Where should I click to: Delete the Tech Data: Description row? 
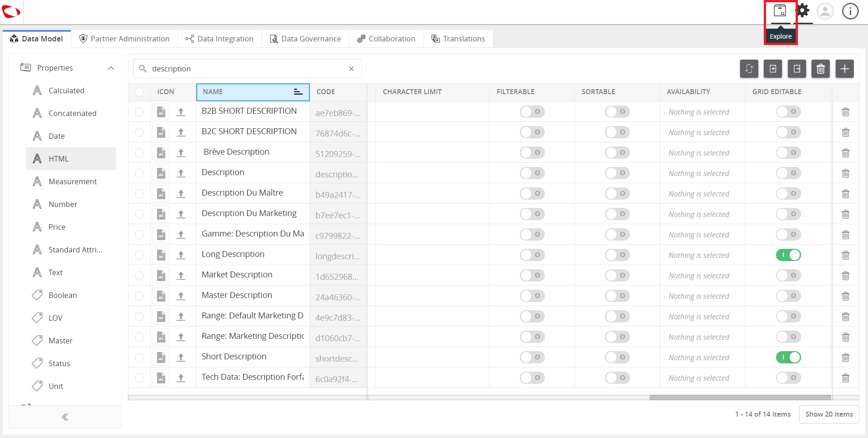tap(846, 378)
